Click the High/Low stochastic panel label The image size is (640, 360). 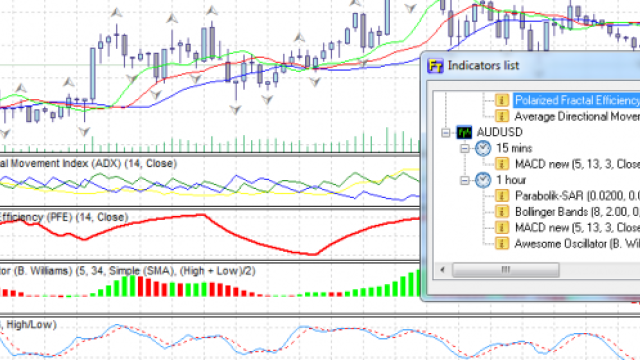(x=28, y=324)
